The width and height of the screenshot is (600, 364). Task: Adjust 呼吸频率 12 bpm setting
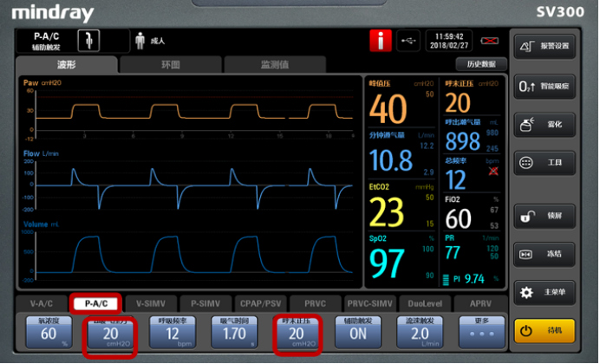[173, 332]
